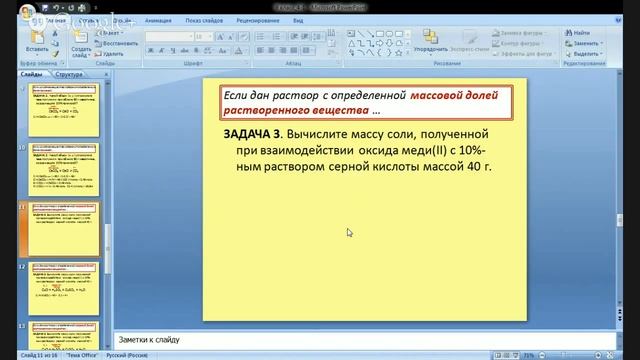Click Найти to find text

point(577,33)
